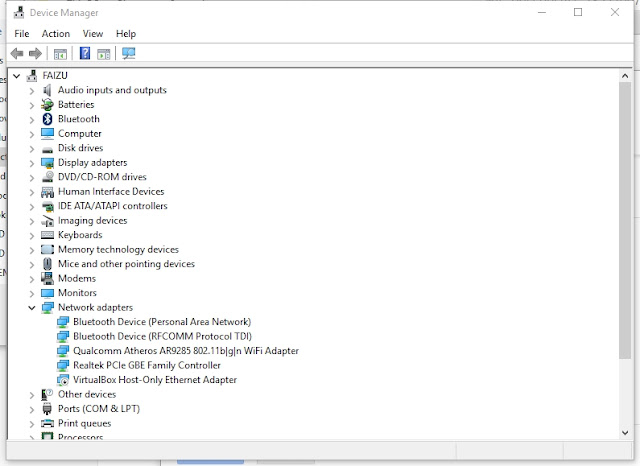Open the Help menu
The image size is (640, 466).
[126, 33]
